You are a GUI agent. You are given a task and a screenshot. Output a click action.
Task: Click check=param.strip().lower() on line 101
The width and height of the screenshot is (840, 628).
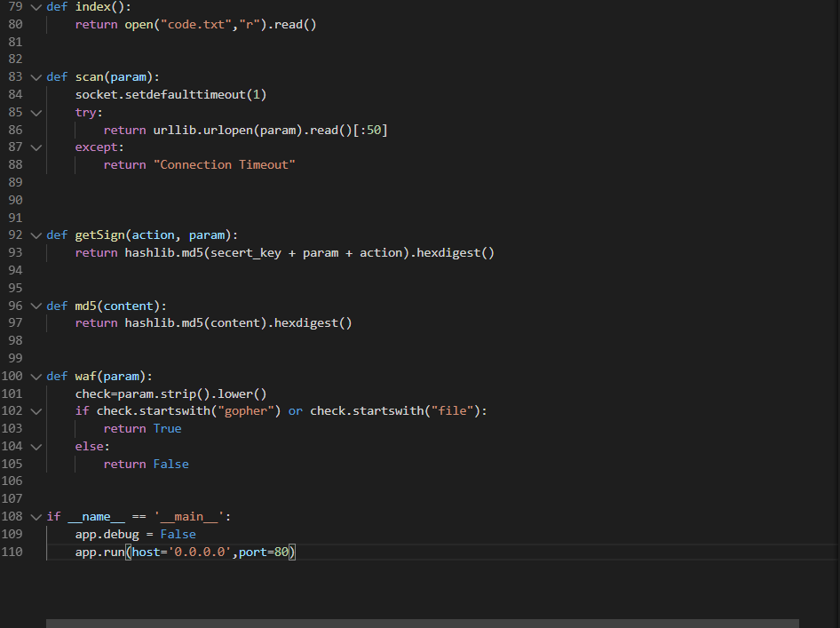tap(170, 393)
